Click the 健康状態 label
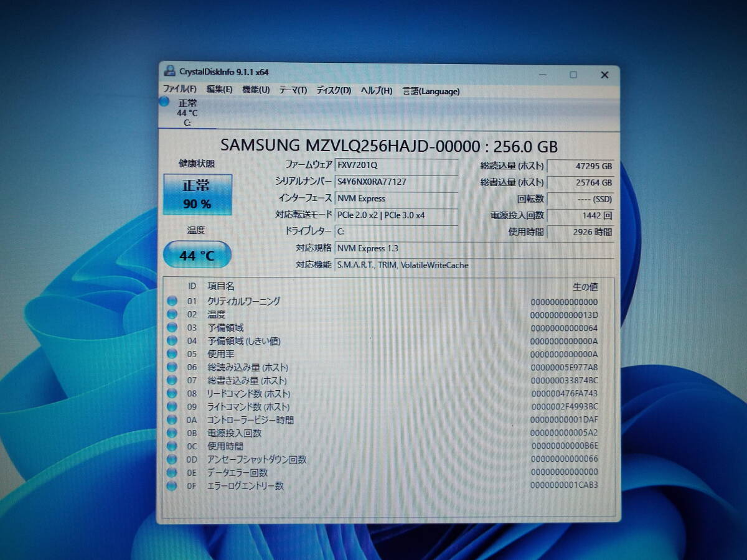Image resolution: width=747 pixels, height=560 pixels. pyautogui.click(x=197, y=164)
